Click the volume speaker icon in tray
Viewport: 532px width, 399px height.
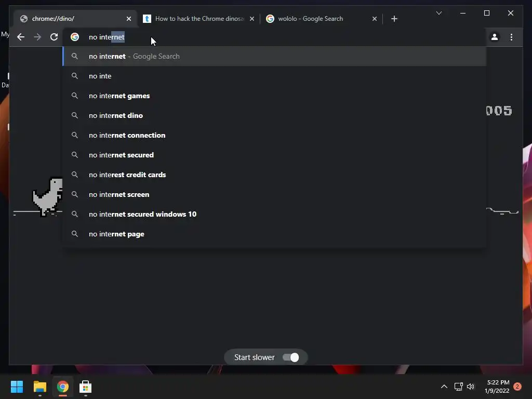pyautogui.click(x=471, y=387)
